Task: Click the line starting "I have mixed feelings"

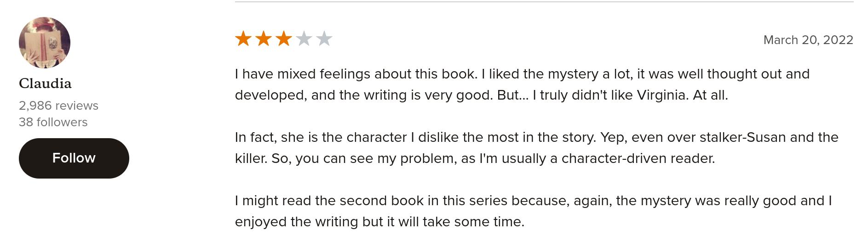Action: (522, 74)
